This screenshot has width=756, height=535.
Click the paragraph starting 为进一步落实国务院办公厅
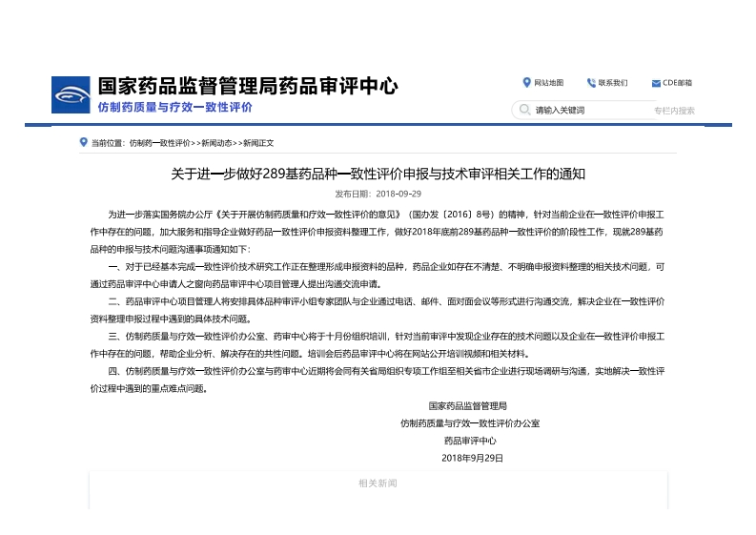point(378,232)
